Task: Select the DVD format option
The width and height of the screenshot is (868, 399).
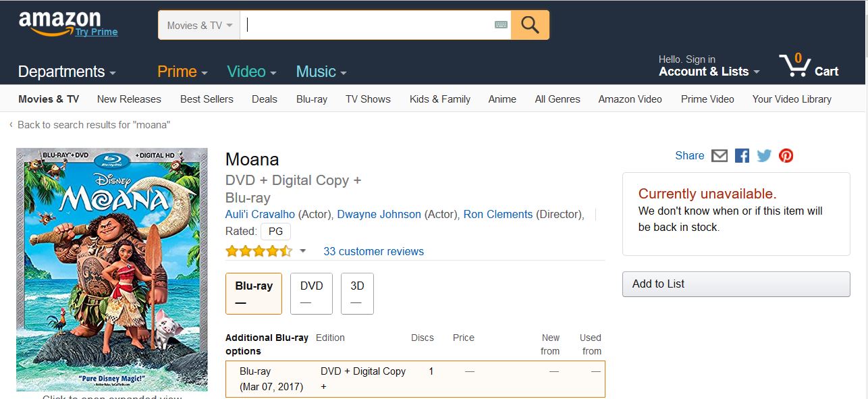Action: pos(311,294)
